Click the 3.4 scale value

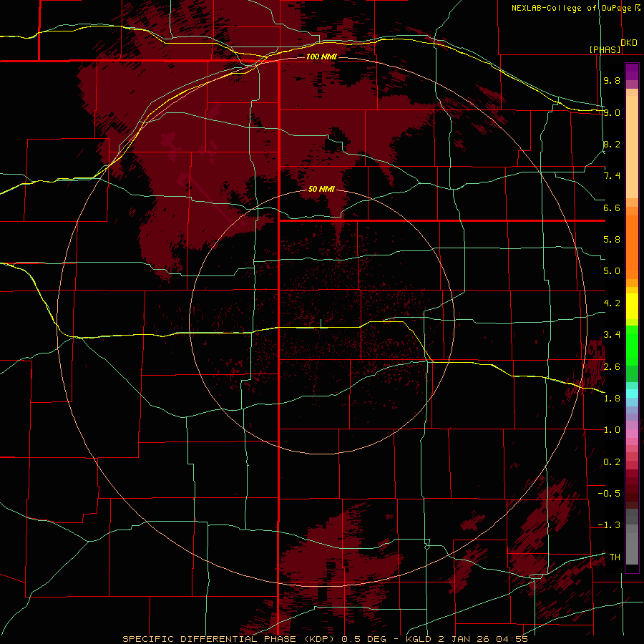coord(612,335)
